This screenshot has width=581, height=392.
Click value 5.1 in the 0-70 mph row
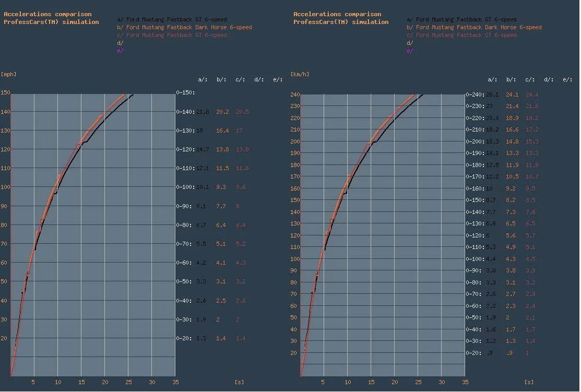point(221,243)
